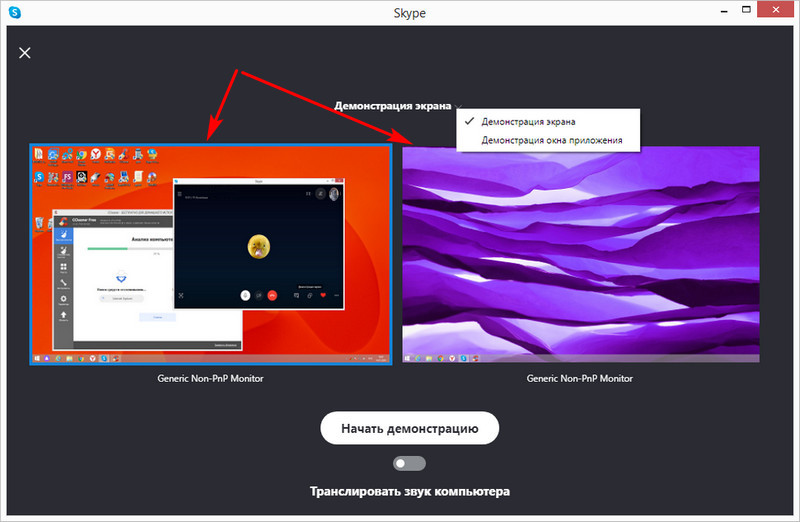Maximize the Skype window
800x522 pixels.
(x=746, y=10)
